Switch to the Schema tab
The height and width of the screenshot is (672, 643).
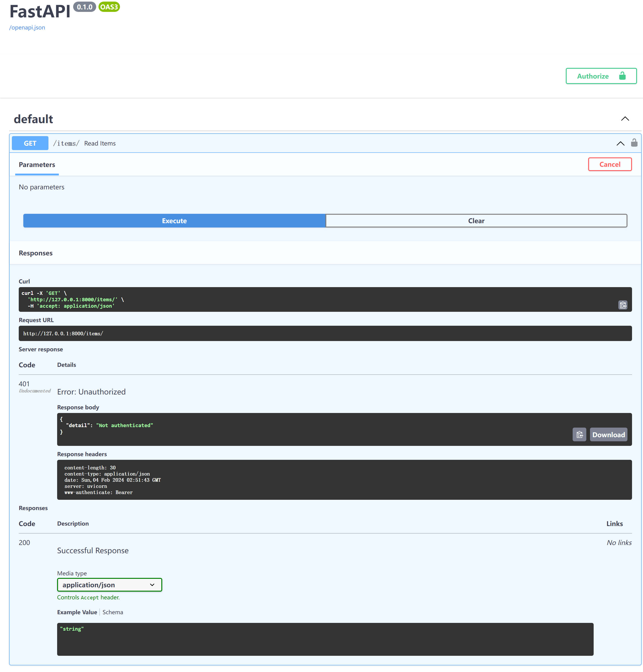(x=112, y=612)
